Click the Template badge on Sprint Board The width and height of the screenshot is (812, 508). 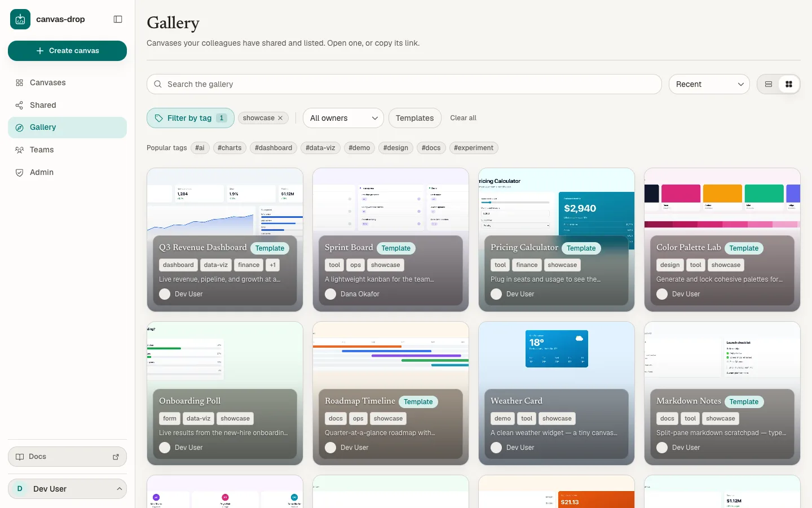(396, 248)
